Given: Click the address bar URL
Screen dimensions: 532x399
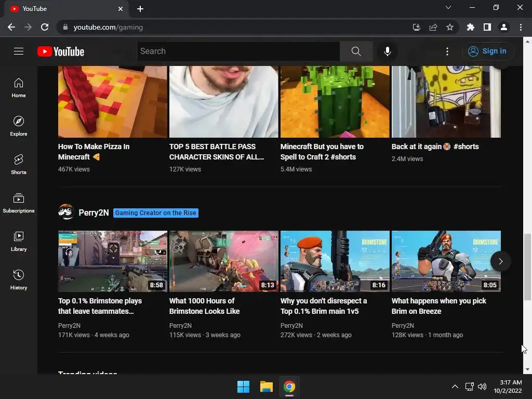Looking at the screenshot, I should click(108, 27).
